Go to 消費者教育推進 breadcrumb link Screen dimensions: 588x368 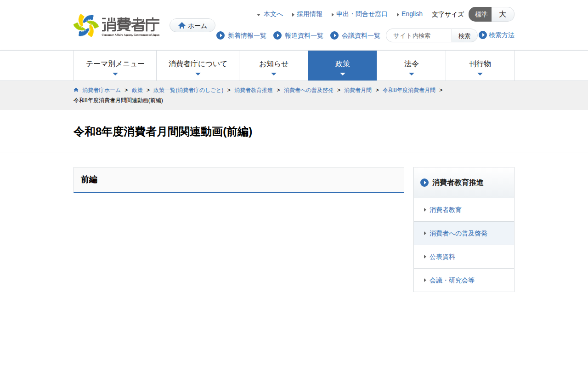coord(254,90)
